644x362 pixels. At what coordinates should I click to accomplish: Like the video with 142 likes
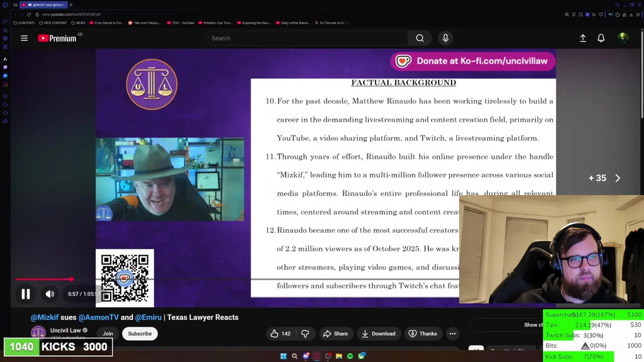281,334
